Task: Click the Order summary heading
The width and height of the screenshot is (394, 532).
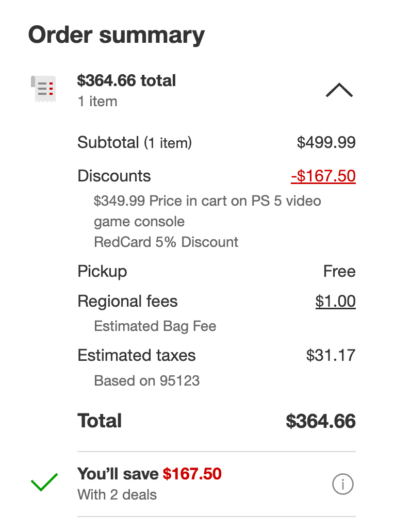Action: [x=117, y=35]
